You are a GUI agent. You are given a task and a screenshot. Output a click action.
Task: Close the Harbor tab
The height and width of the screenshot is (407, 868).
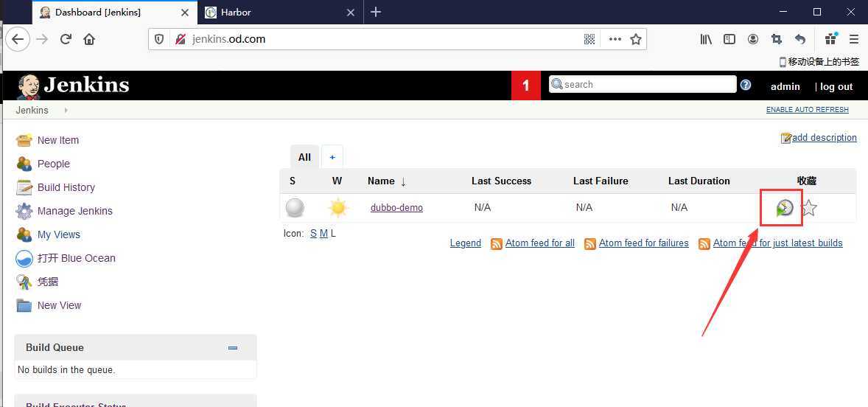(x=351, y=13)
